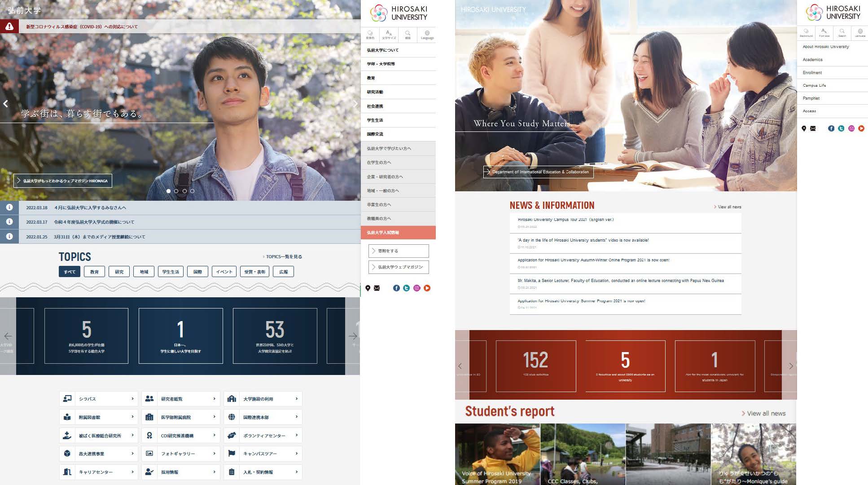Screen dimensions: 868x485
Task: Click left arrow of blue stats carousel
Action: [8, 336]
